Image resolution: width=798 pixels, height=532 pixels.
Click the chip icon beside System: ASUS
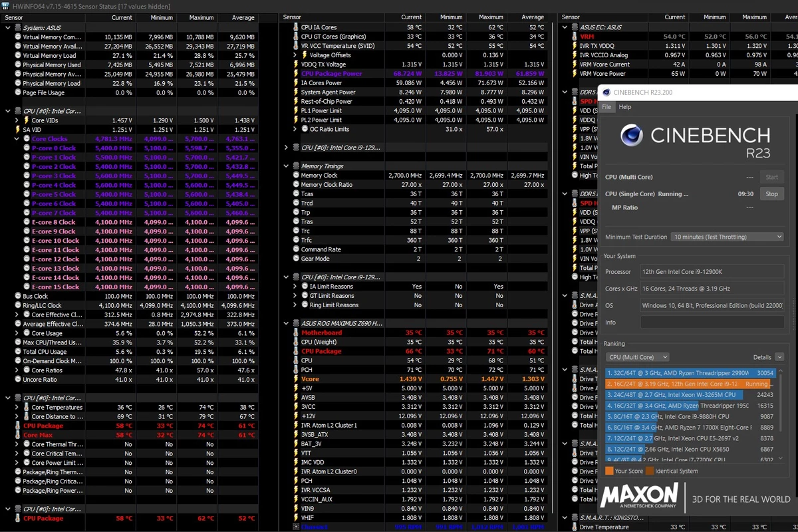click(x=17, y=28)
